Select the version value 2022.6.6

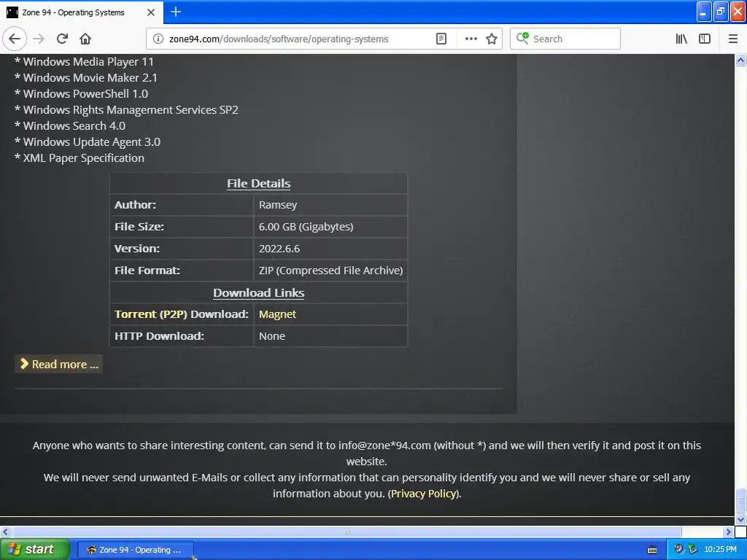click(279, 249)
